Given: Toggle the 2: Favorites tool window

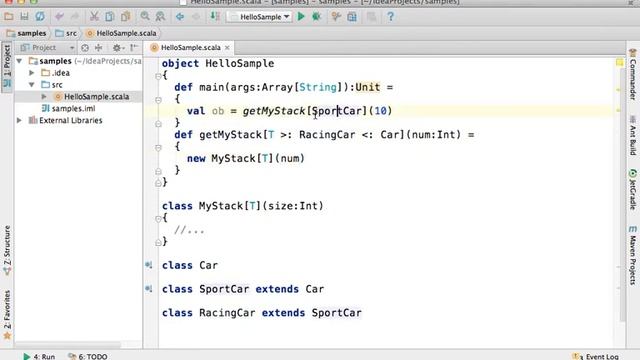Looking at the screenshot, I should pyautogui.click(x=7, y=315).
